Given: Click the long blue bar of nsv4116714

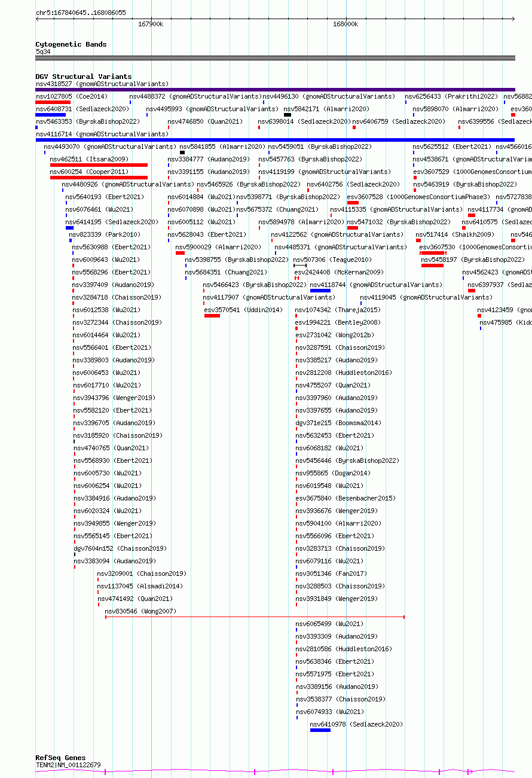Looking at the screenshot, I should pos(276,140).
